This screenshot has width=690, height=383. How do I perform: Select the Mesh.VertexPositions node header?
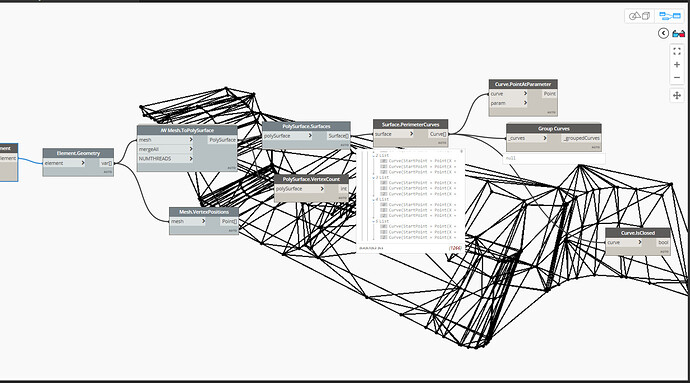pyautogui.click(x=204, y=212)
